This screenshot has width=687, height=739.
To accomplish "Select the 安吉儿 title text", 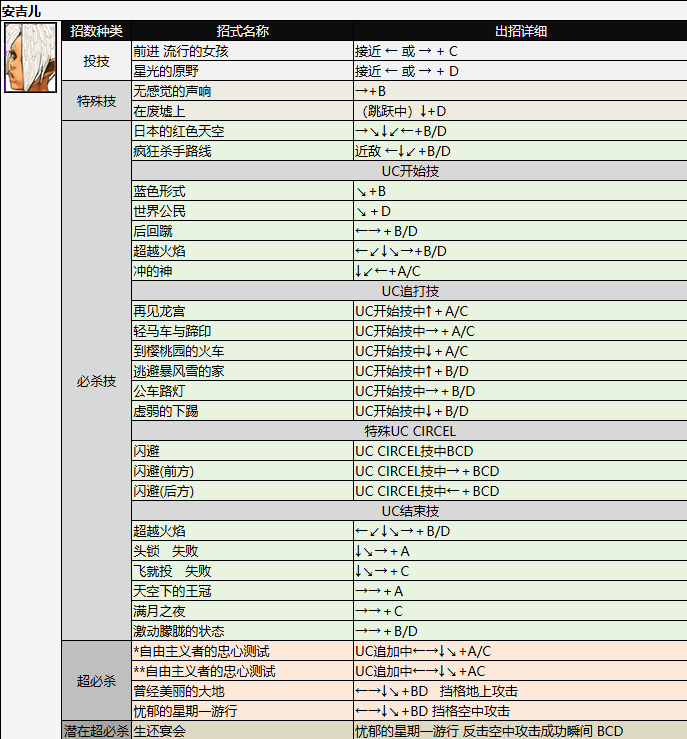I will tap(21, 11).
